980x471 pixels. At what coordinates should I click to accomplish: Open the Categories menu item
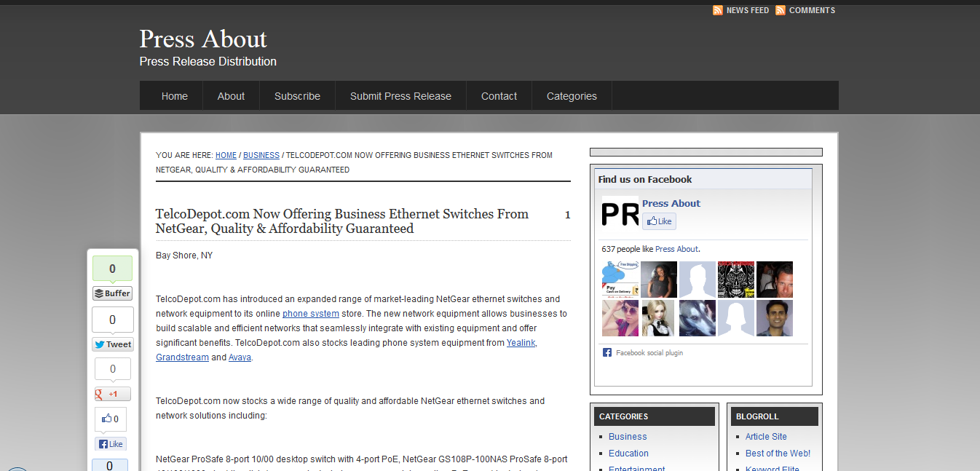572,96
